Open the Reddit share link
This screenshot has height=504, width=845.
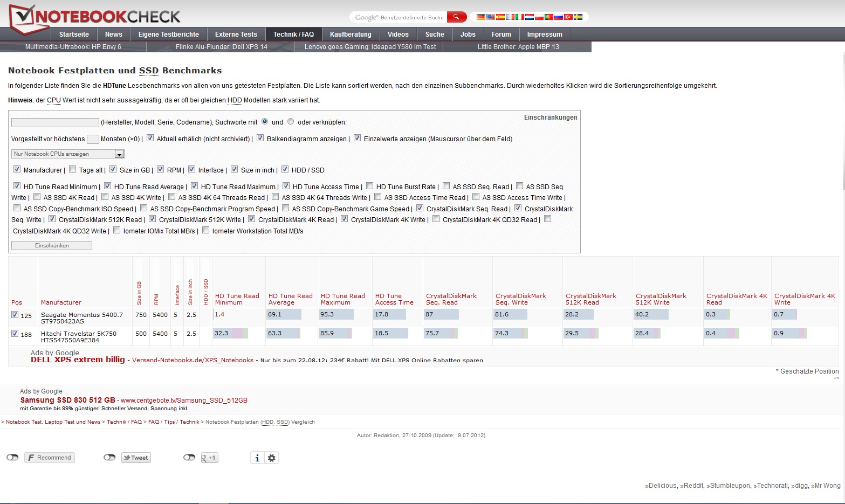click(693, 486)
